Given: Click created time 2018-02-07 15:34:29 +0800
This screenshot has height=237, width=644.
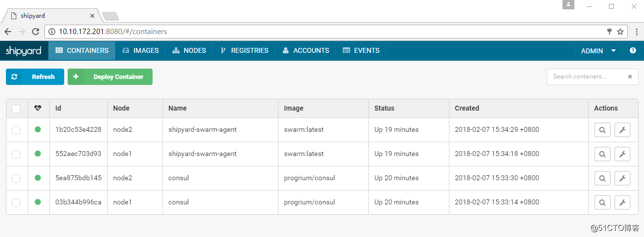Looking at the screenshot, I should coord(497,130).
